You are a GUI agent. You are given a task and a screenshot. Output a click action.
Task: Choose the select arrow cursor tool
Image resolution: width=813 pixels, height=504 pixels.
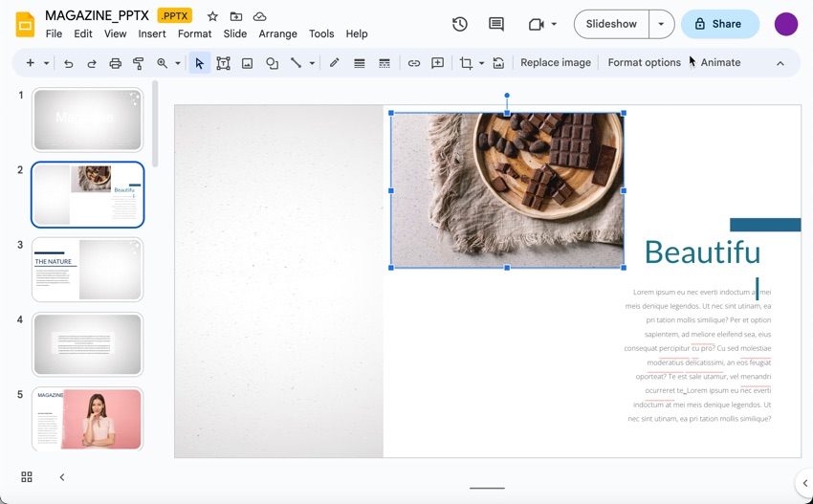(200, 63)
